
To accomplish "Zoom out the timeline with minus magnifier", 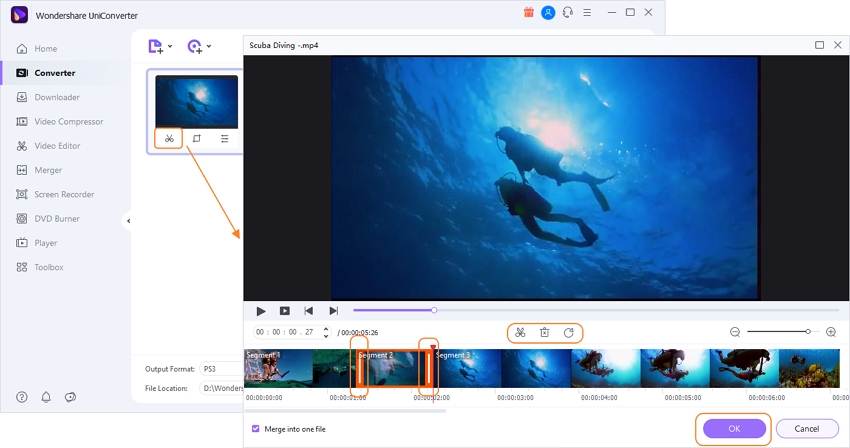I will point(735,332).
